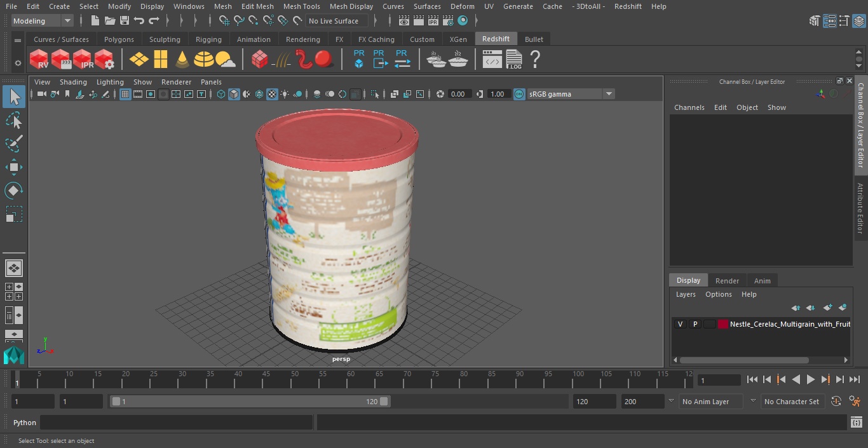Click the layer list horizontal scrollbar
Image resolution: width=868 pixels, height=448 pixels.
pyautogui.click(x=744, y=360)
